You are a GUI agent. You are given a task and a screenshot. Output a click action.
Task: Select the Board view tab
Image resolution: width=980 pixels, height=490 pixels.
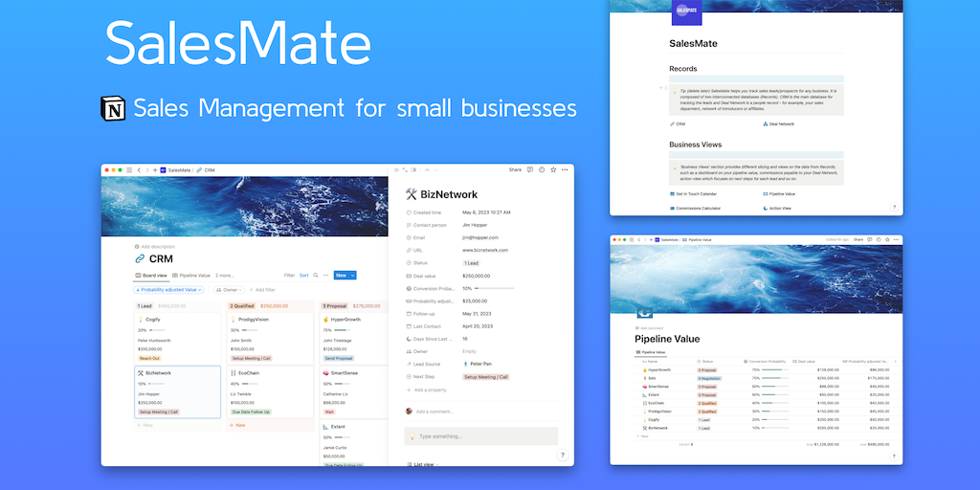point(150,275)
